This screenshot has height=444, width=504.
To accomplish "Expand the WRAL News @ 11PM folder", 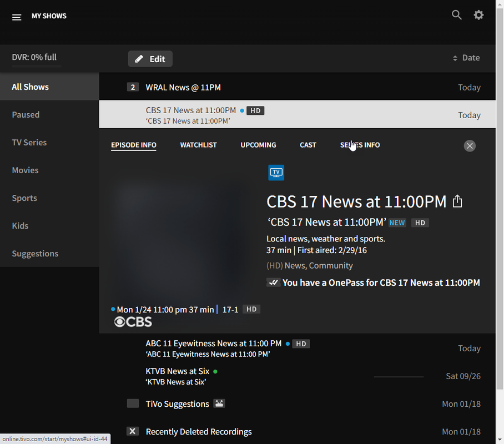I will (298, 87).
